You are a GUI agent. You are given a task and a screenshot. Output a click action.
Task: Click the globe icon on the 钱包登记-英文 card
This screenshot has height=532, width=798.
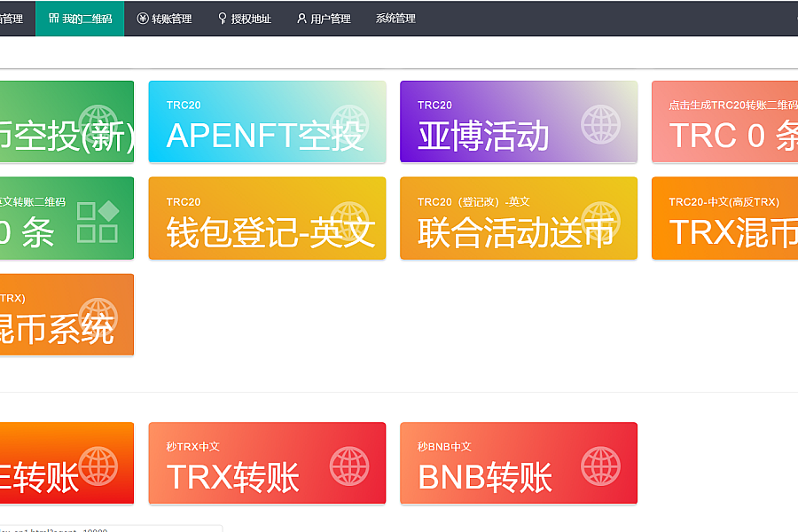pyautogui.click(x=349, y=221)
